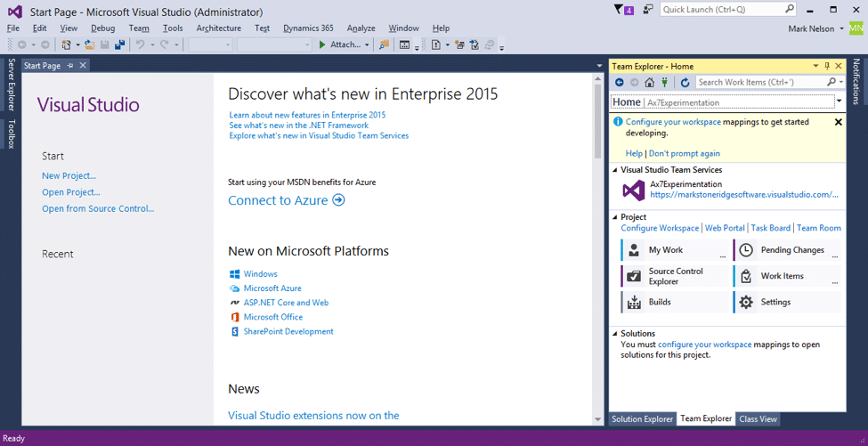Open the Builds tile
Screen dimensions: 868x446
click(674, 302)
